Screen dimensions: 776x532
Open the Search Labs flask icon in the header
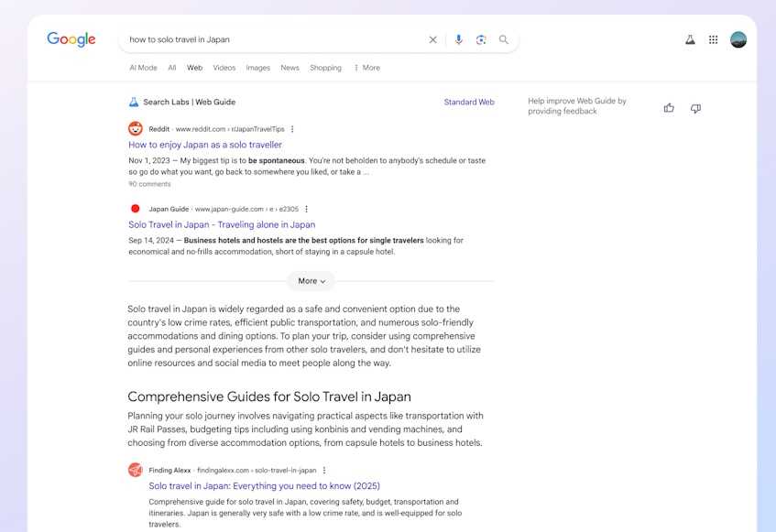coord(690,39)
